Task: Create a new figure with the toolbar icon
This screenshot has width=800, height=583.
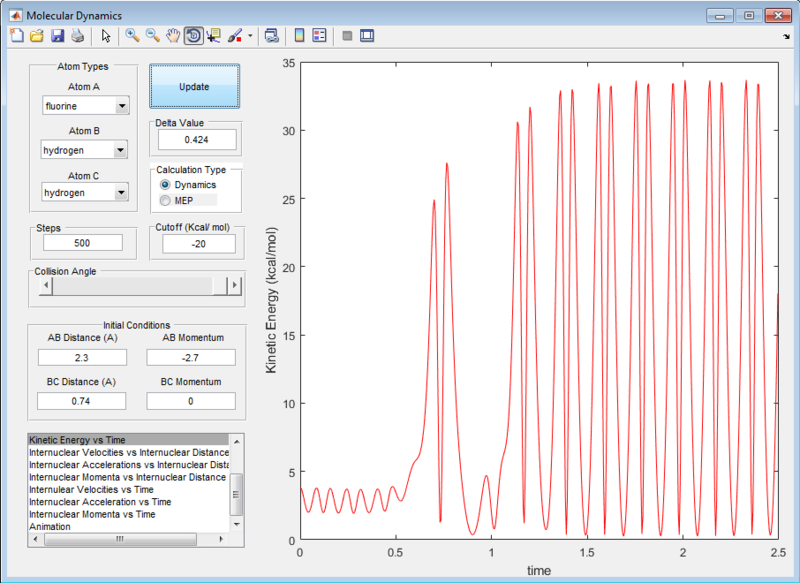Action: (x=17, y=36)
